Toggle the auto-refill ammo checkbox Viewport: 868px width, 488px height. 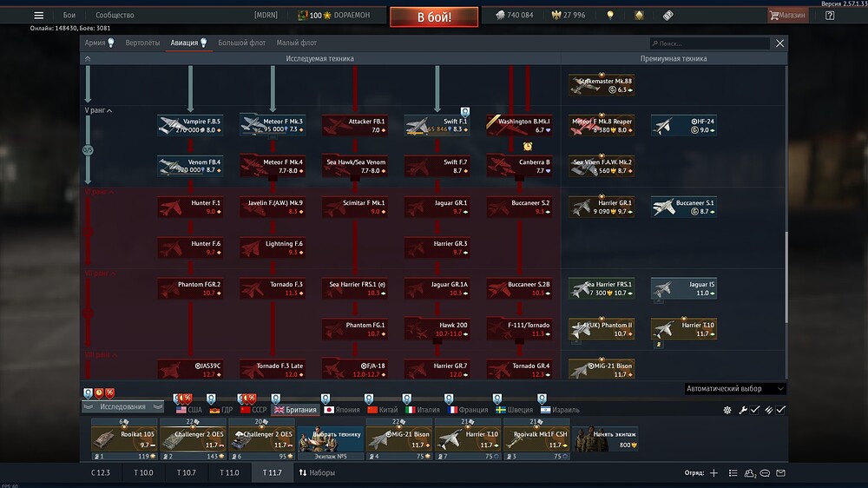click(x=780, y=410)
